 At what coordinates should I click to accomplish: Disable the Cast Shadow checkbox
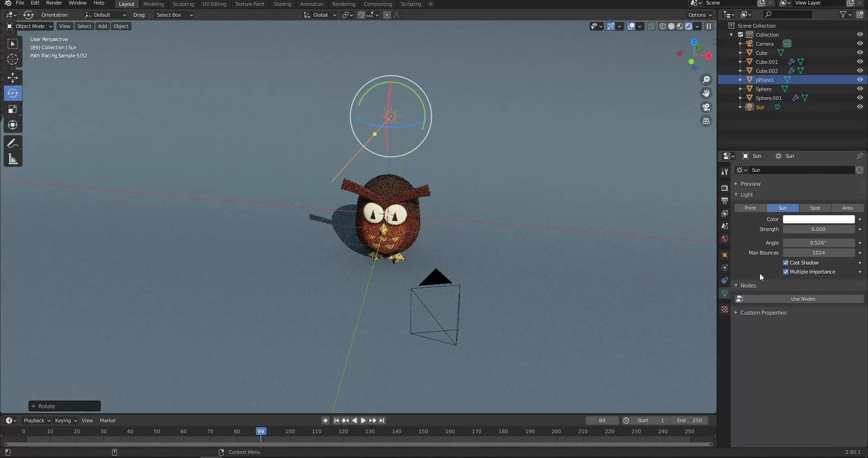coord(786,263)
